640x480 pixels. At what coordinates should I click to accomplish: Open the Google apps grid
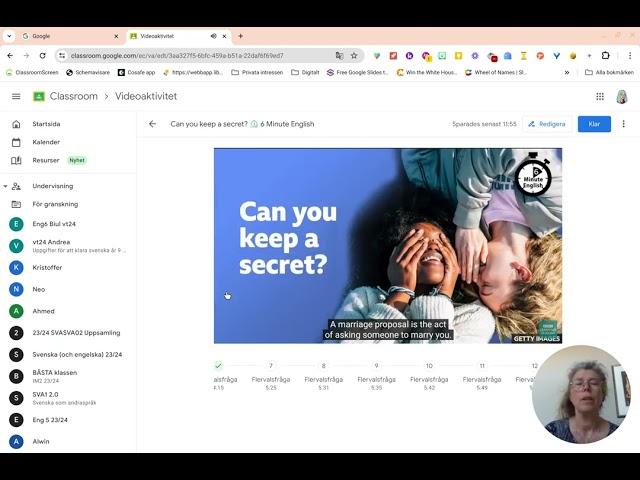click(600, 96)
